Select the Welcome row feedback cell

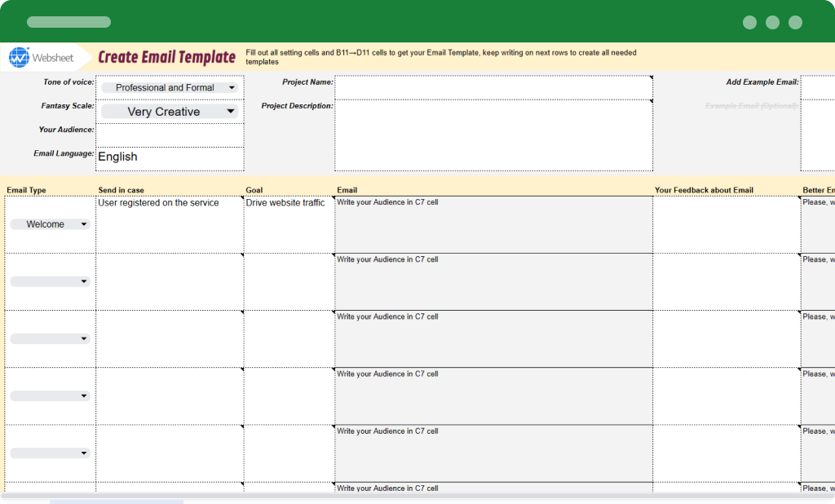pyautogui.click(x=727, y=224)
